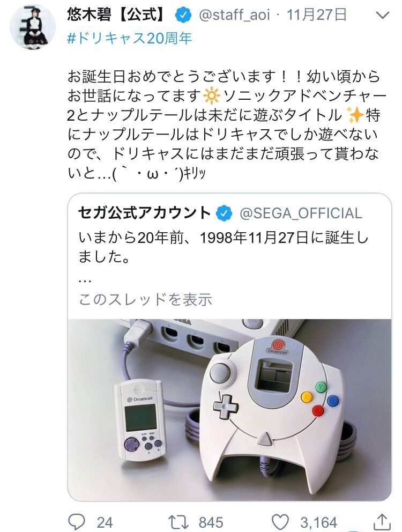Open the share upload icon

382,521
